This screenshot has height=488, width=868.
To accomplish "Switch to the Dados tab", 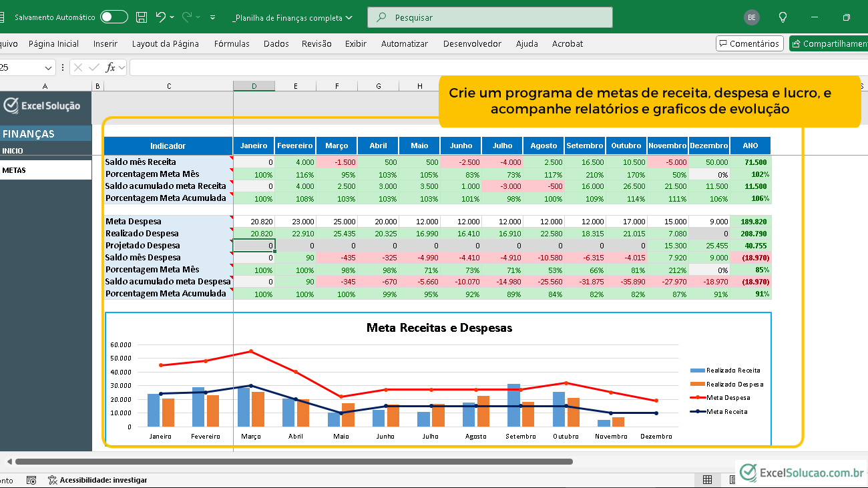I will point(276,43).
